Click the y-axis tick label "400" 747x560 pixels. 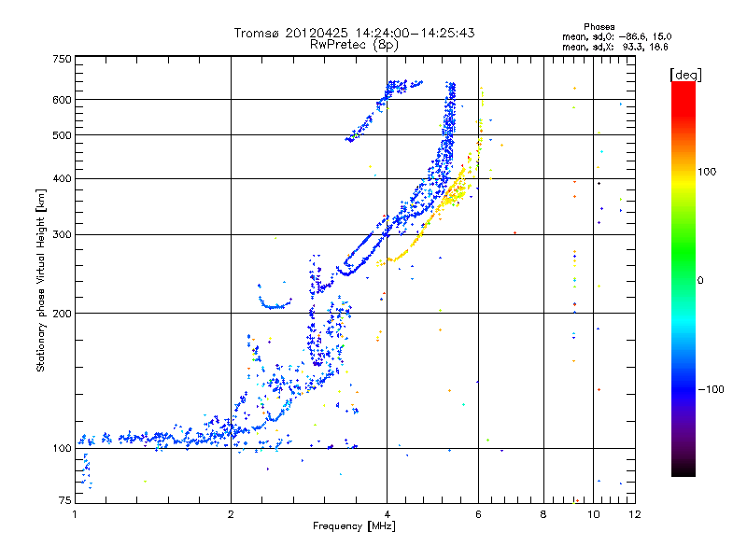click(62, 179)
